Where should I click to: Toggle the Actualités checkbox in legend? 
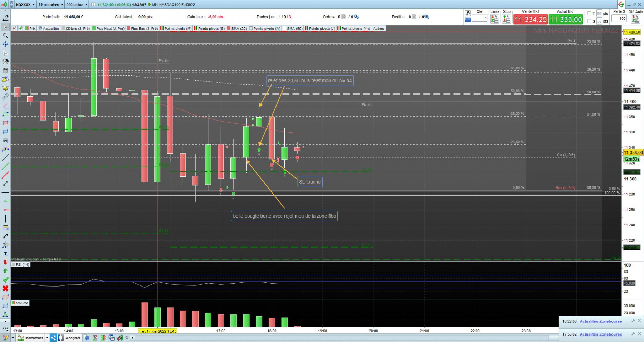40,28
